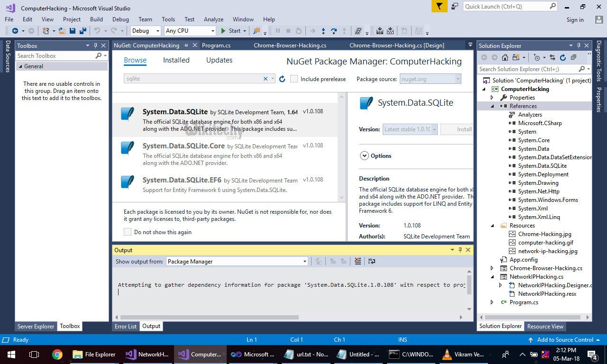Click the notifications filter flag icon
Image resolution: width=607 pixels, height=364 pixels.
pyautogui.click(x=440, y=6)
